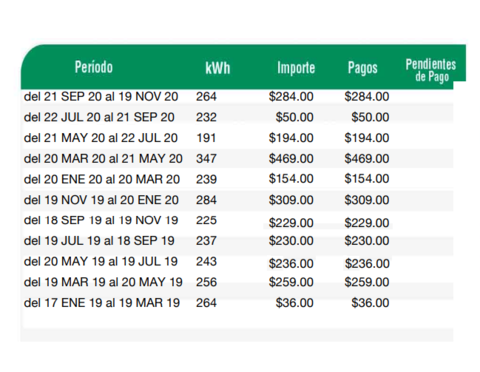Click the $259.00 Pagos amount
The image size is (480, 372).
pyautogui.click(x=367, y=282)
